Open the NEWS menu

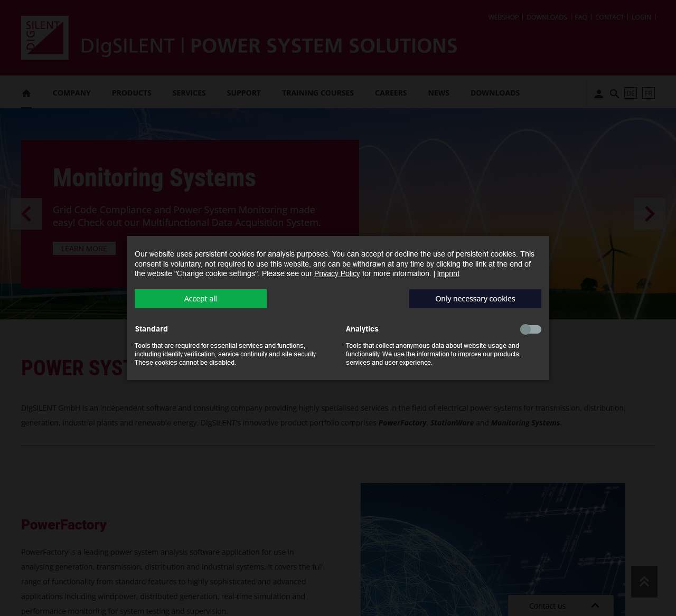(x=439, y=93)
